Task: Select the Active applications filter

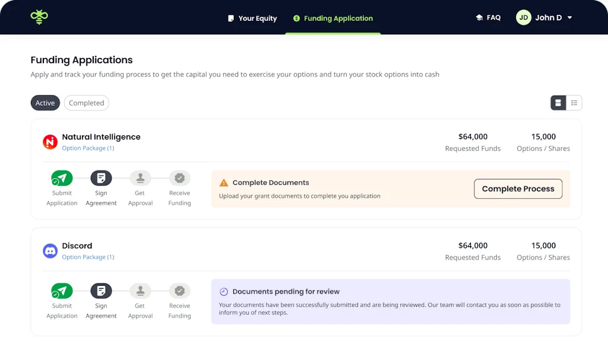Action: pos(45,103)
